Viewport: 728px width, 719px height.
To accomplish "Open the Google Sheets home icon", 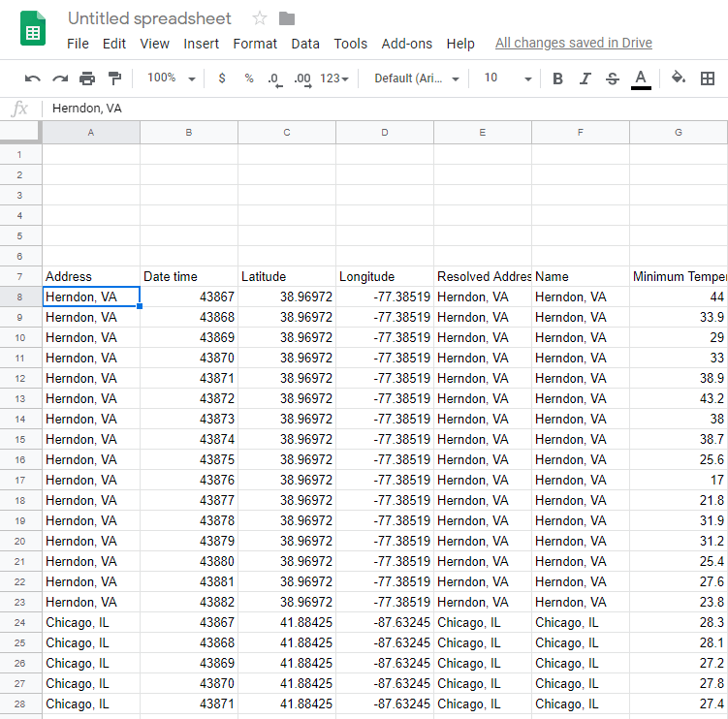I will (x=34, y=29).
